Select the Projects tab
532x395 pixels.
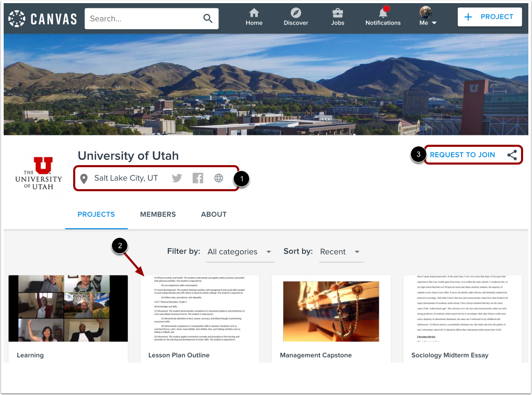(96, 214)
